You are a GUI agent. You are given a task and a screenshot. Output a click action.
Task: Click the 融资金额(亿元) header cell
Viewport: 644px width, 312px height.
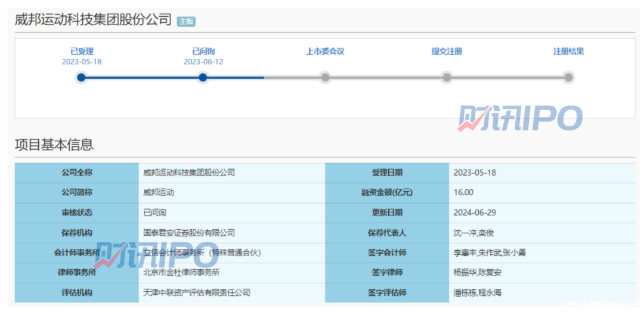point(387,193)
